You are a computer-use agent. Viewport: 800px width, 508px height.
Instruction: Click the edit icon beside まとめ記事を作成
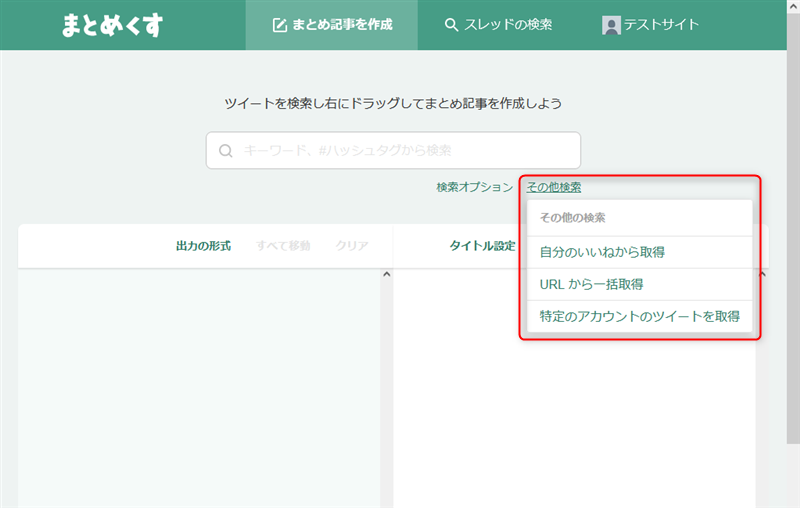280,25
